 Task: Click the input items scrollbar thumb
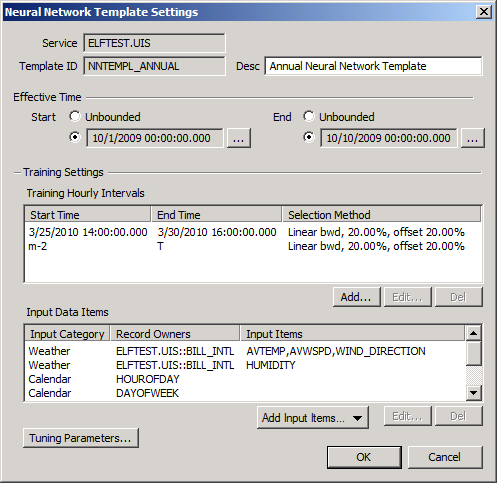[x=473, y=353]
